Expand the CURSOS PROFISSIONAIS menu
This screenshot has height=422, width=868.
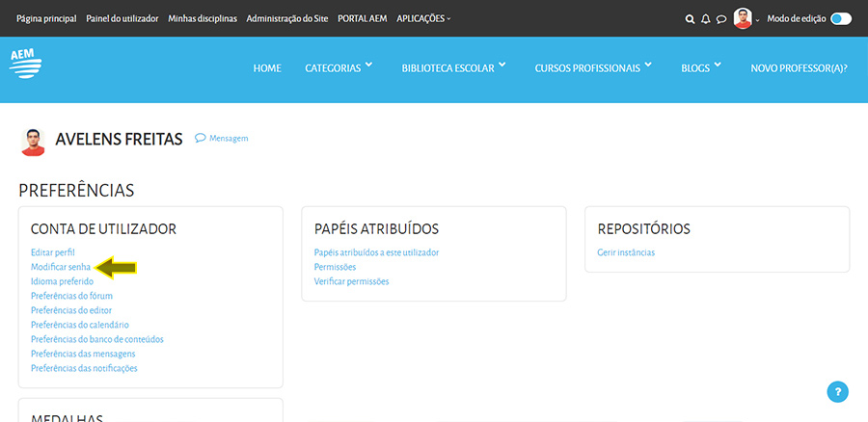[x=593, y=68]
